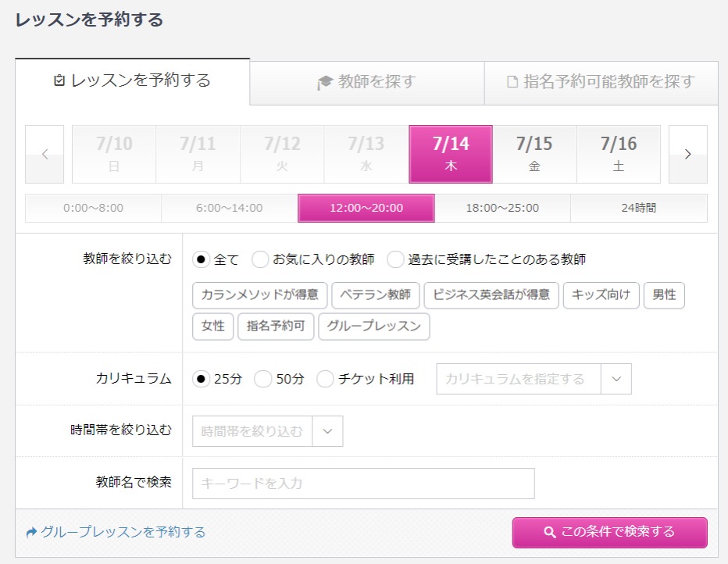728x564 pixels.
Task: Click the previous week arrow icon
Action: (x=45, y=154)
